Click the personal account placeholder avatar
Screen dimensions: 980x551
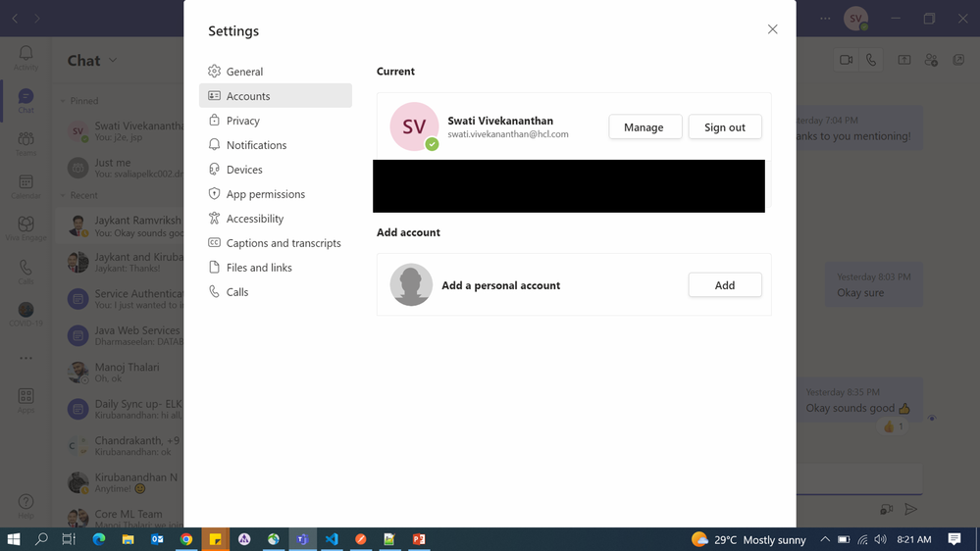(411, 285)
